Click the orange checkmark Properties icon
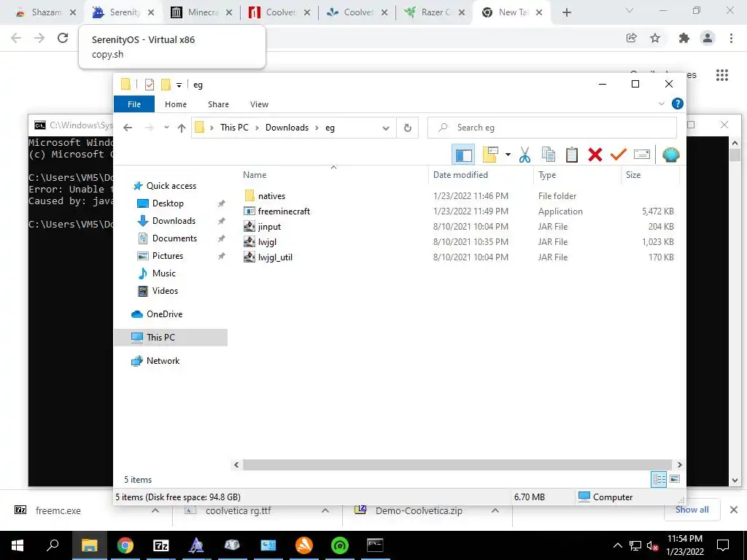Image resolution: width=747 pixels, height=560 pixels. pos(619,155)
